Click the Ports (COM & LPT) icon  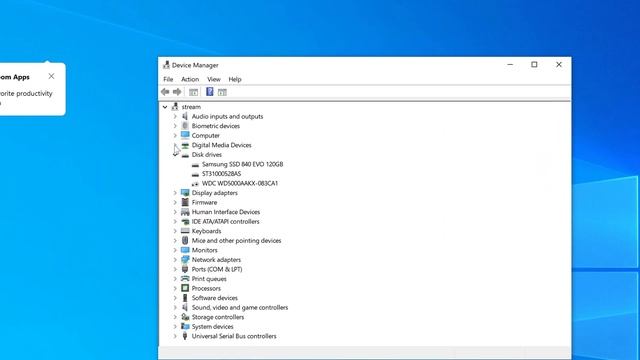[185, 269]
